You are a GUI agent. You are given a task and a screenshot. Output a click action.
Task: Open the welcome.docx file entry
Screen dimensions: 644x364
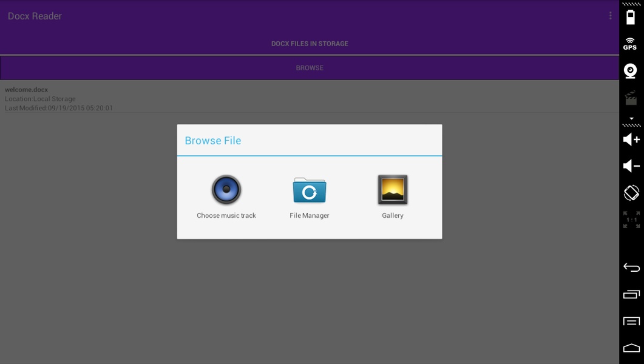[x=310, y=98]
